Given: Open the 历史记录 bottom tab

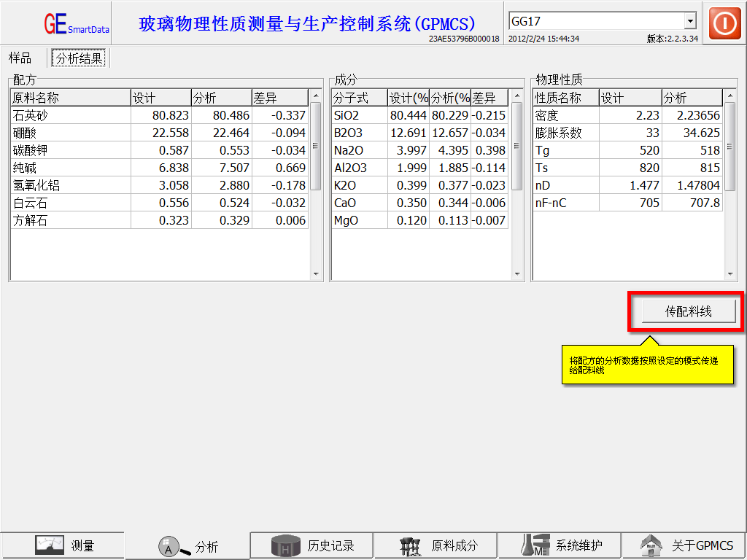Looking at the screenshot, I should click(311, 545).
